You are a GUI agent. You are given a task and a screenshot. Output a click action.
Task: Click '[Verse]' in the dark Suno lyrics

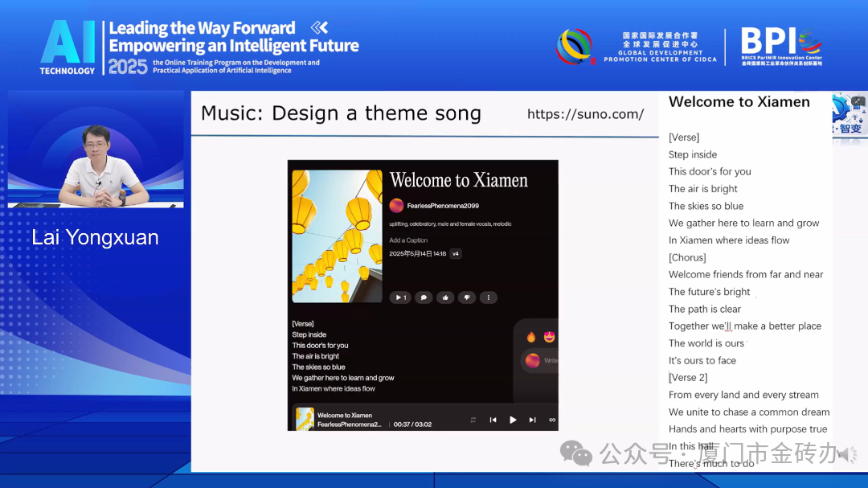pyautogui.click(x=303, y=323)
